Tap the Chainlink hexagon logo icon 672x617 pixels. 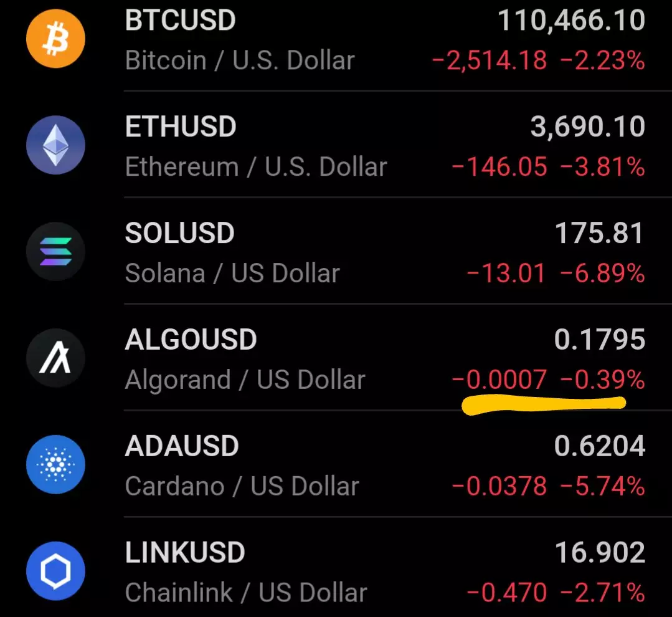[55, 571]
